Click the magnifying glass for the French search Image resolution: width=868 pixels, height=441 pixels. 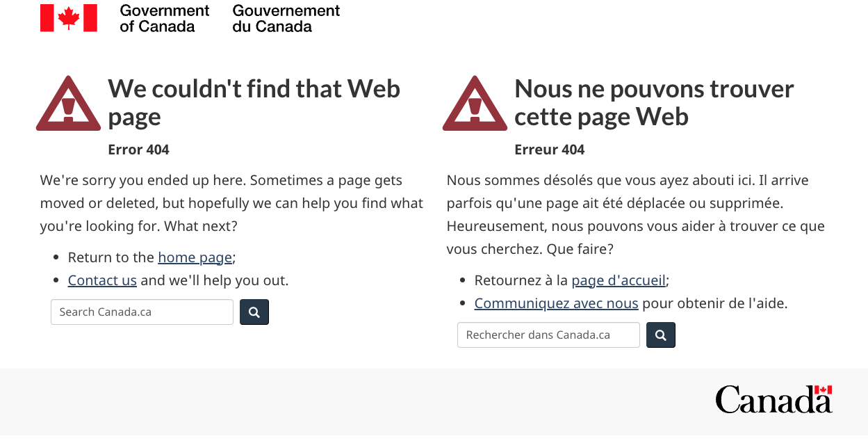point(660,335)
